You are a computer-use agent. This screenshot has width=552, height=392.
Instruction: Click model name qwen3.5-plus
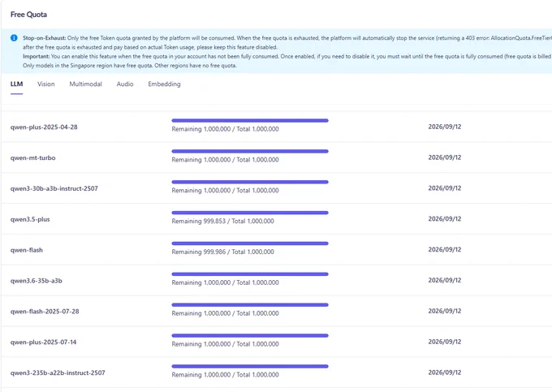pos(30,219)
